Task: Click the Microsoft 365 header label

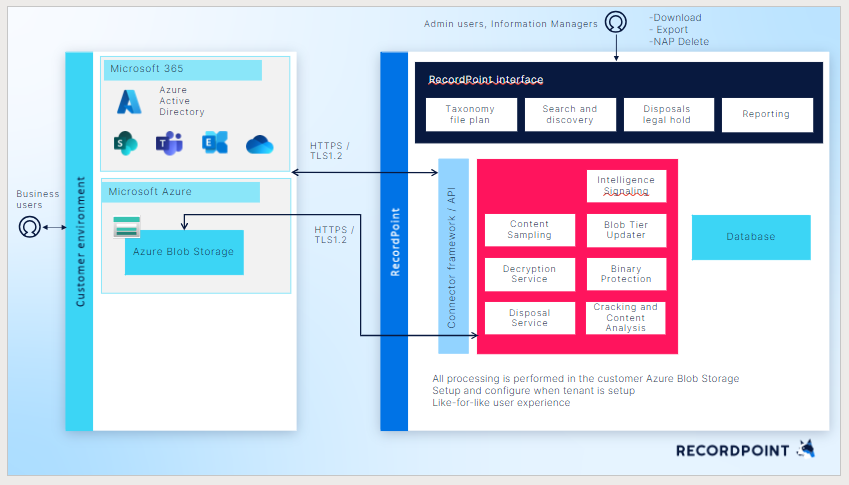Action: click(x=182, y=69)
